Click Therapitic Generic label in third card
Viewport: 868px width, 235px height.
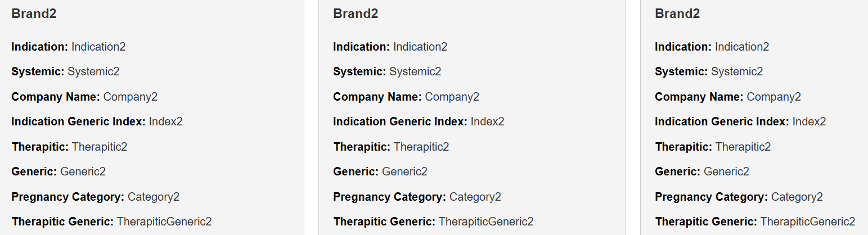(x=706, y=222)
